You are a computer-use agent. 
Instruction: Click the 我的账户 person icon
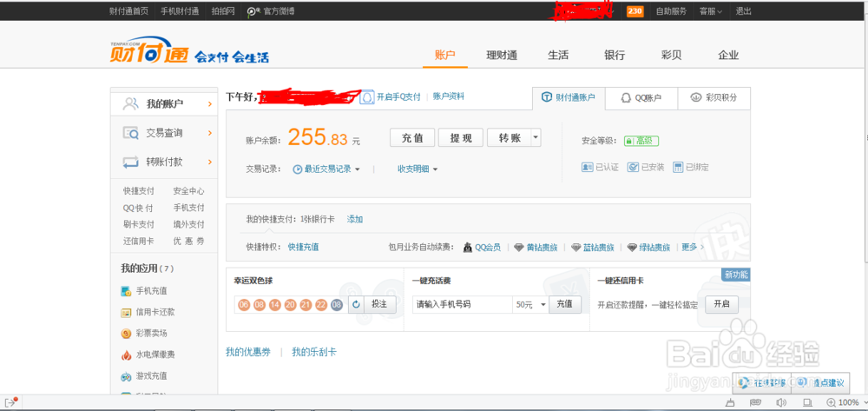131,103
